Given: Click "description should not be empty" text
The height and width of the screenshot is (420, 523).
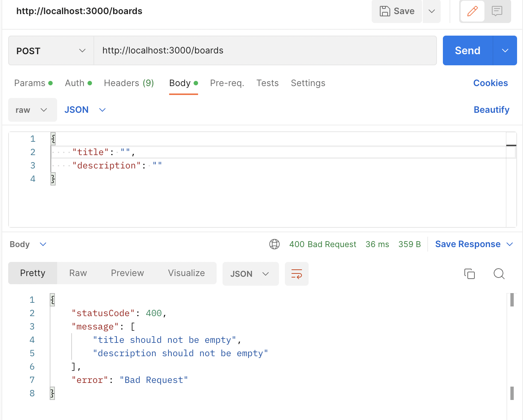Looking at the screenshot, I should click(x=180, y=353).
